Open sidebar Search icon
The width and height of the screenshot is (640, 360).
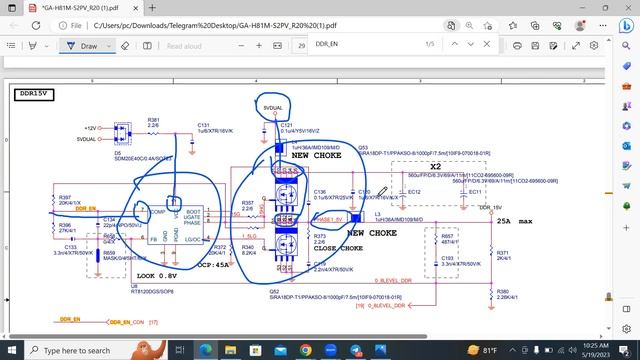pyautogui.click(x=627, y=46)
